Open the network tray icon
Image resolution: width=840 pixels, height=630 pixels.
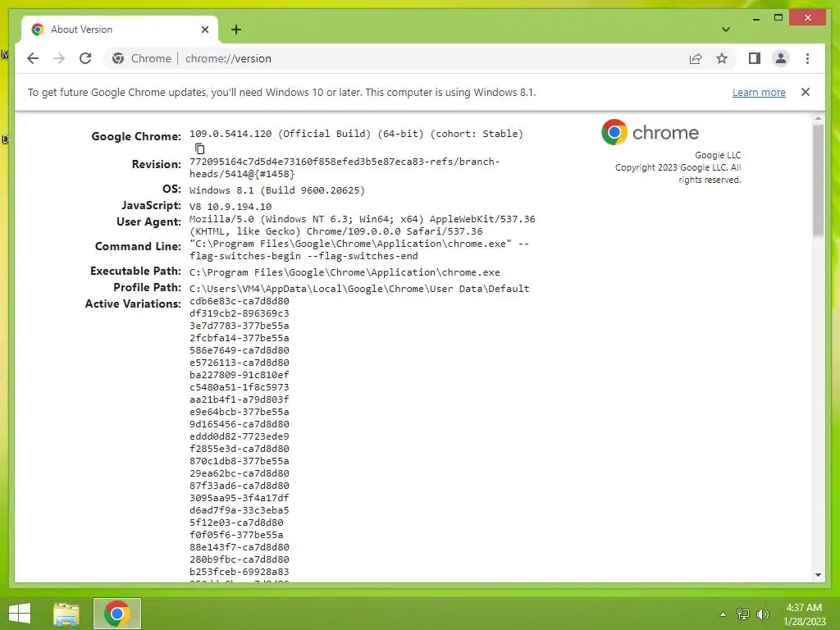(x=743, y=614)
